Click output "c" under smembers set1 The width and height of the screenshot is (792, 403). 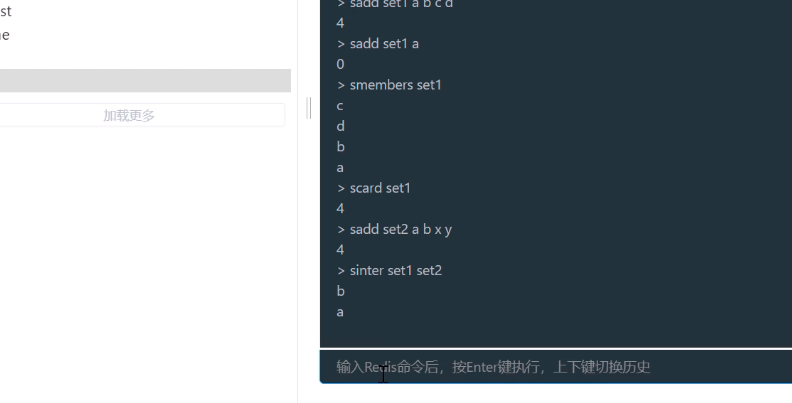point(340,106)
